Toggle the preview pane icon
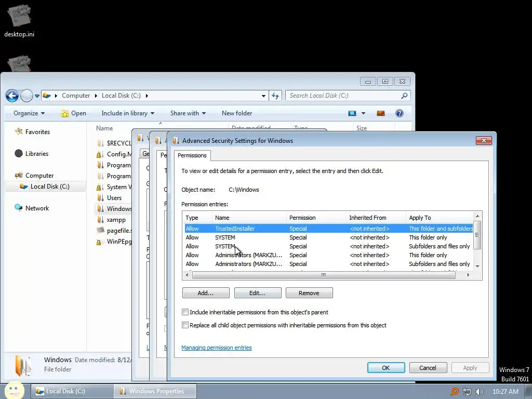The width and height of the screenshot is (532, 399). coord(381,113)
